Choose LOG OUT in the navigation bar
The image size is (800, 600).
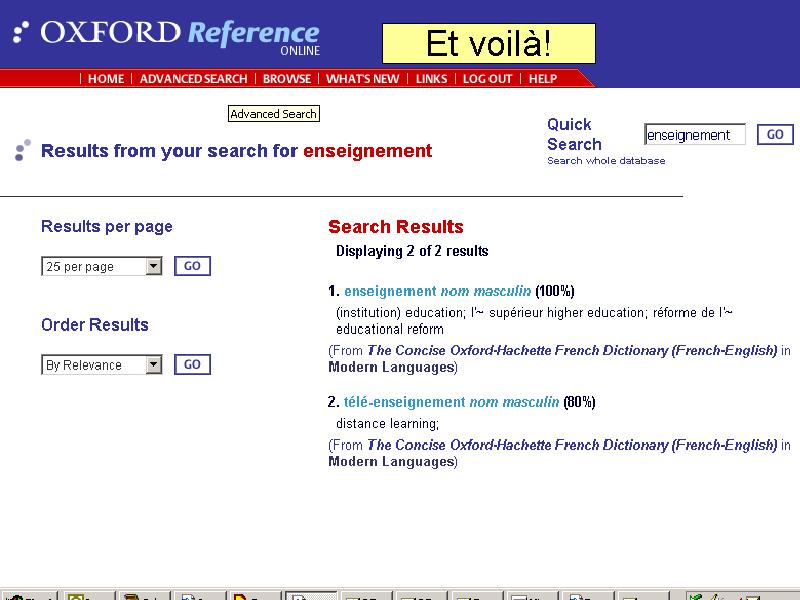point(487,79)
